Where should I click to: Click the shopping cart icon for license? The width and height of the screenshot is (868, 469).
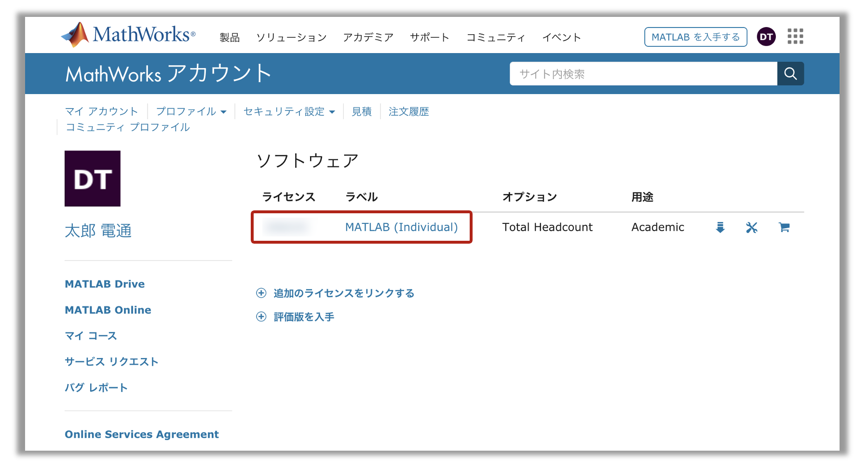784,227
